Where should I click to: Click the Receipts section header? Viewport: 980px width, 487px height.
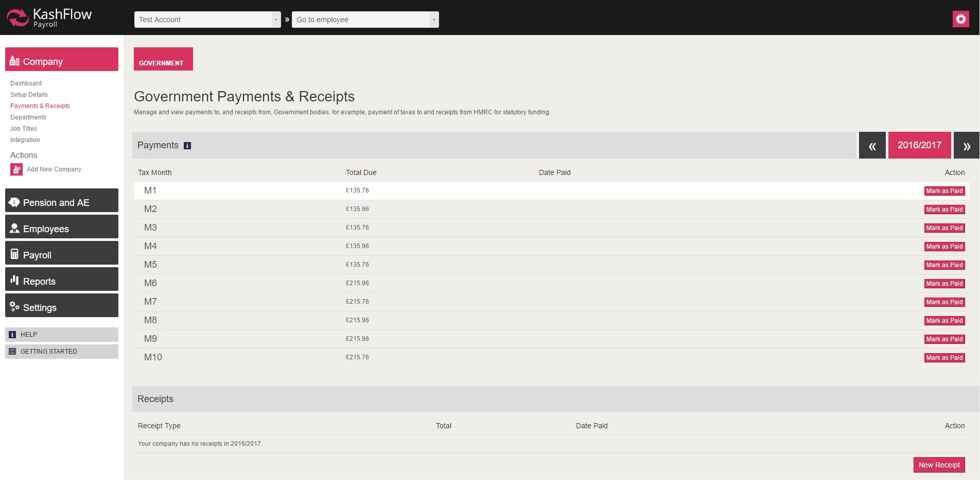click(556, 399)
